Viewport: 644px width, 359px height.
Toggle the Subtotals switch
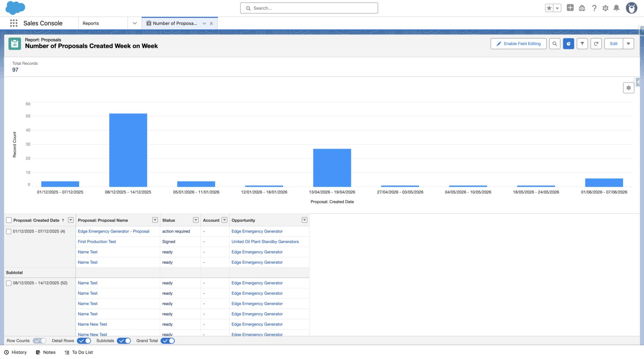click(124, 341)
